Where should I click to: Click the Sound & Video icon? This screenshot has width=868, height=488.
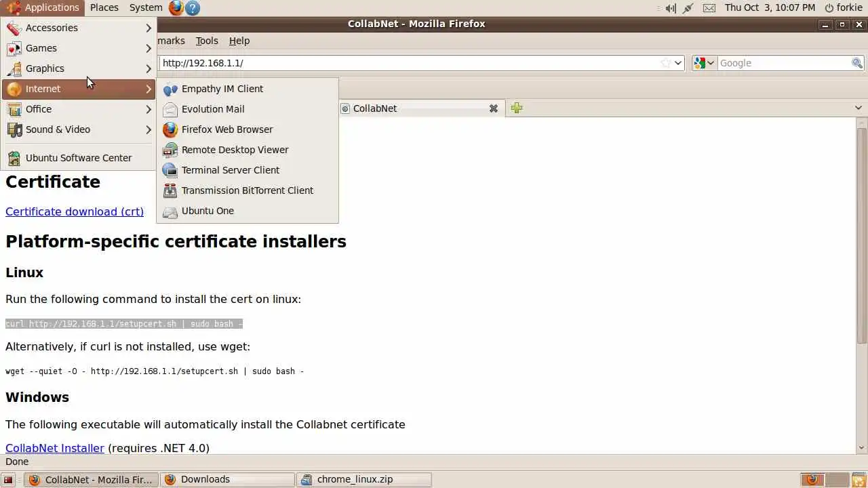(14, 129)
